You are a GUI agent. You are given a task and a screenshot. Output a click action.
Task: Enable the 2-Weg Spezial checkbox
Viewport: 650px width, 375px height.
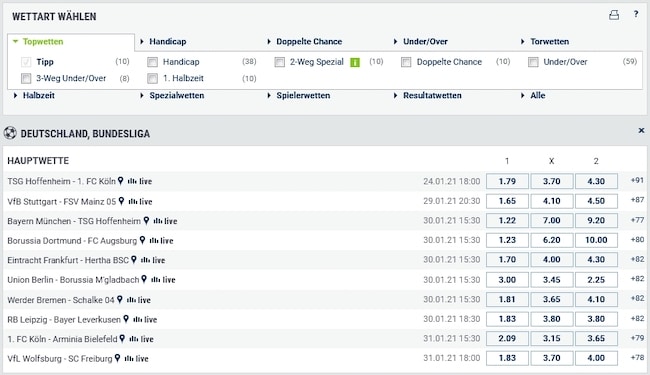(280, 62)
